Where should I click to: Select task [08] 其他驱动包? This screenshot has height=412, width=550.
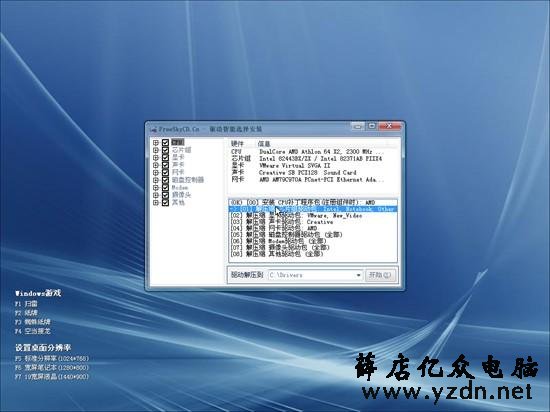coord(313,254)
